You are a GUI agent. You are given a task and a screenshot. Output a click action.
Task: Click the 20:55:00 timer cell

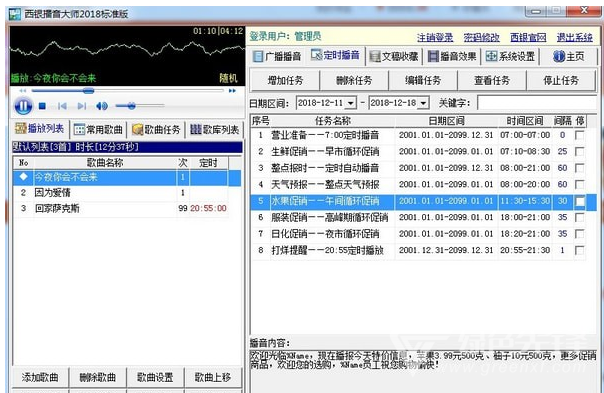click(x=208, y=208)
